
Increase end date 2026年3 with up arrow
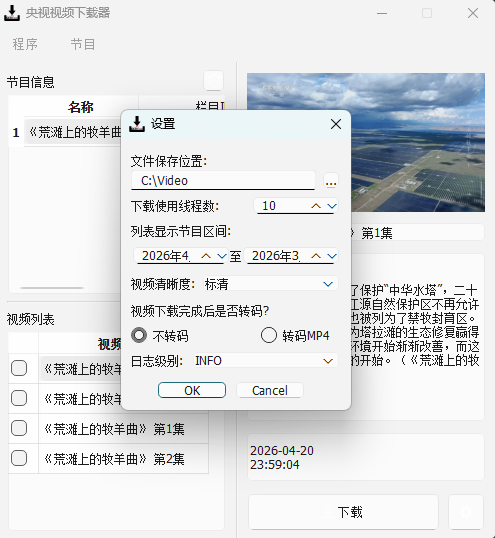pos(316,256)
